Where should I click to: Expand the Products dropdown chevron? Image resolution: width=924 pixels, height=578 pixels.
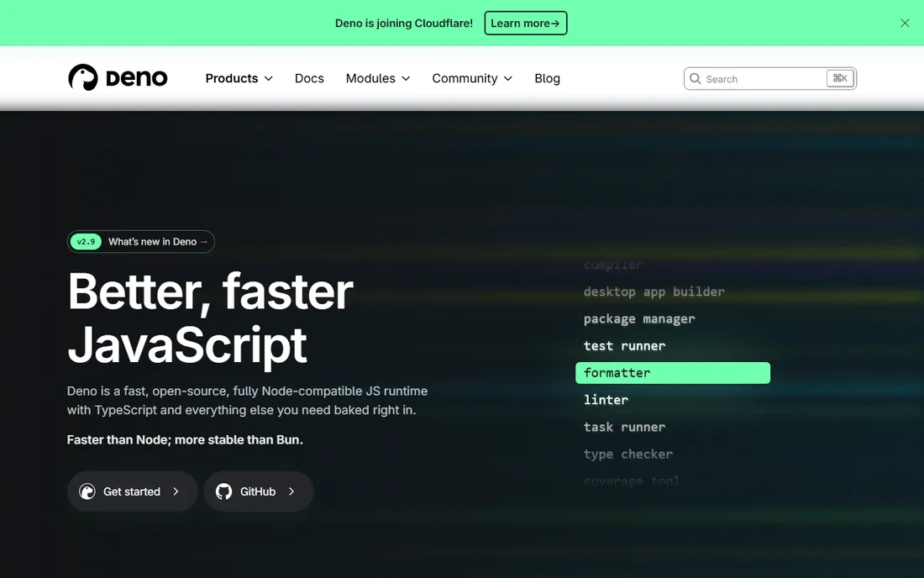[269, 78]
